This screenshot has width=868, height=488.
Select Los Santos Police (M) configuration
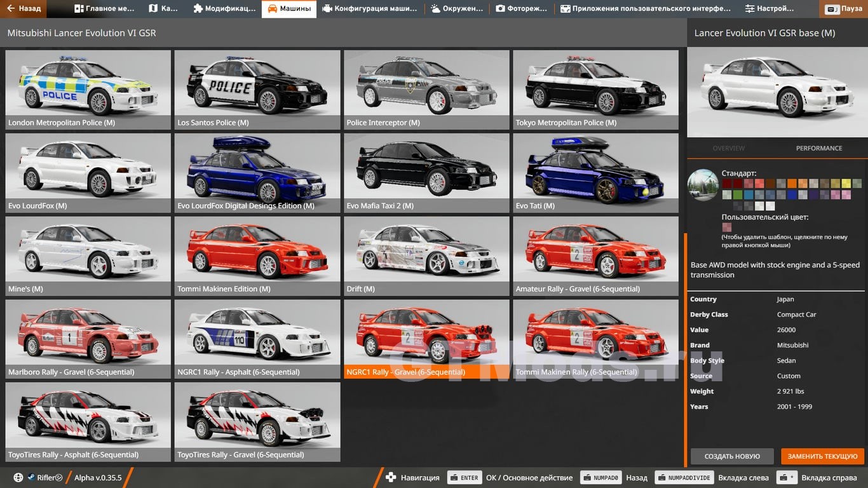coord(257,90)
